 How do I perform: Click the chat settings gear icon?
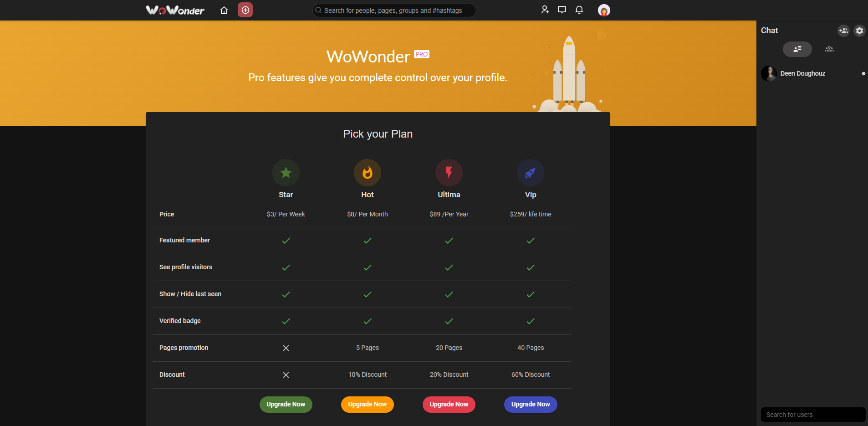(859, 31)
